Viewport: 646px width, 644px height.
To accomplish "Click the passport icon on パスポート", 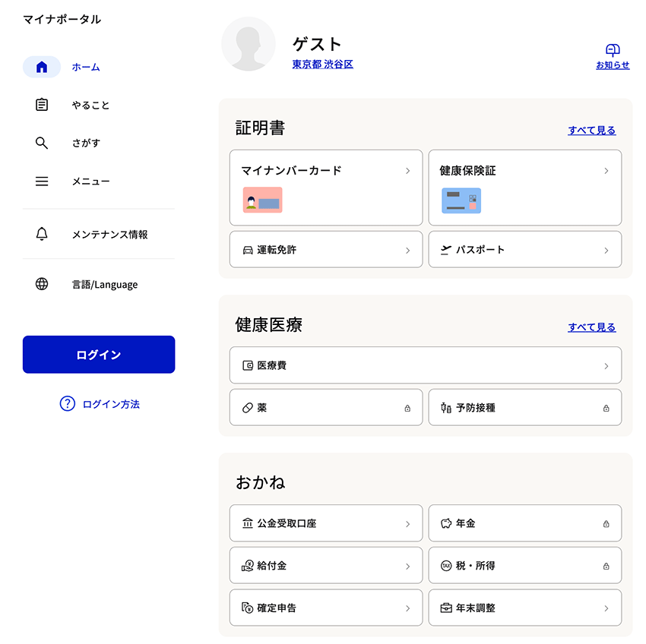I will pos(447,249).
